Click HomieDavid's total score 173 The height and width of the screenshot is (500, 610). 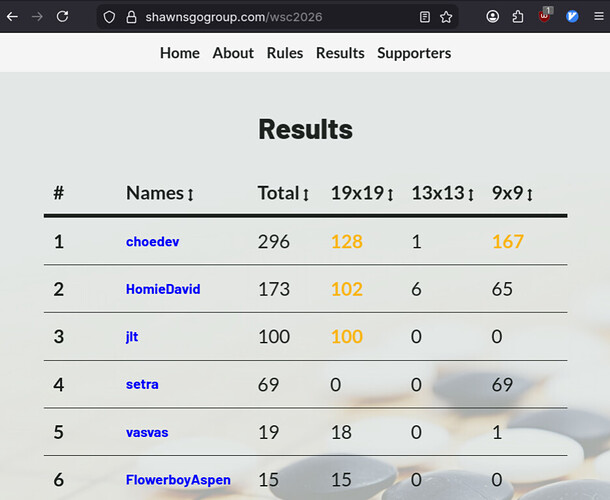point(274,289)
